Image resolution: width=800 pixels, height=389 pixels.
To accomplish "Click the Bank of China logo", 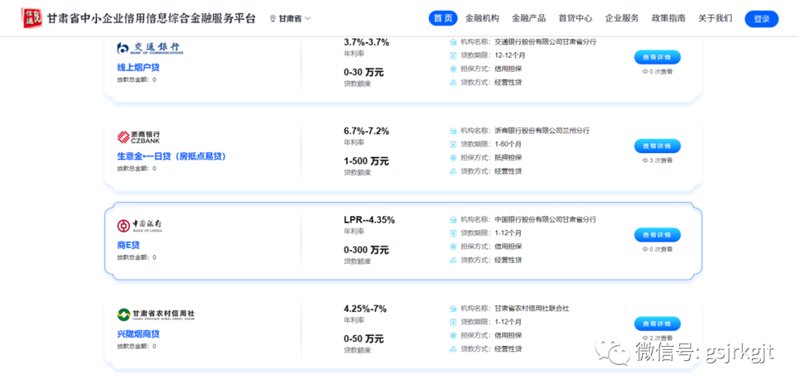I will tap(140, 226).
